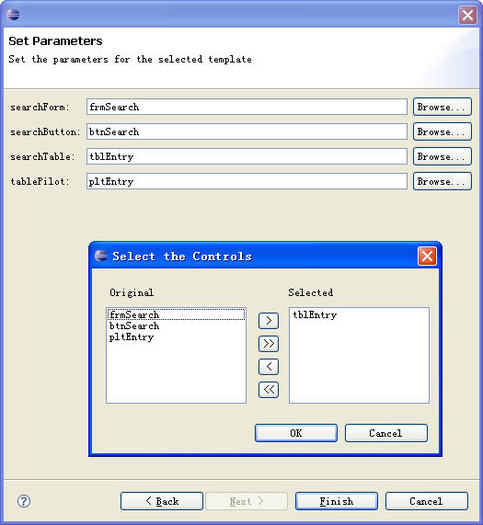Click the Eclipse icon in dialog title bar

[x=101, y=256]
